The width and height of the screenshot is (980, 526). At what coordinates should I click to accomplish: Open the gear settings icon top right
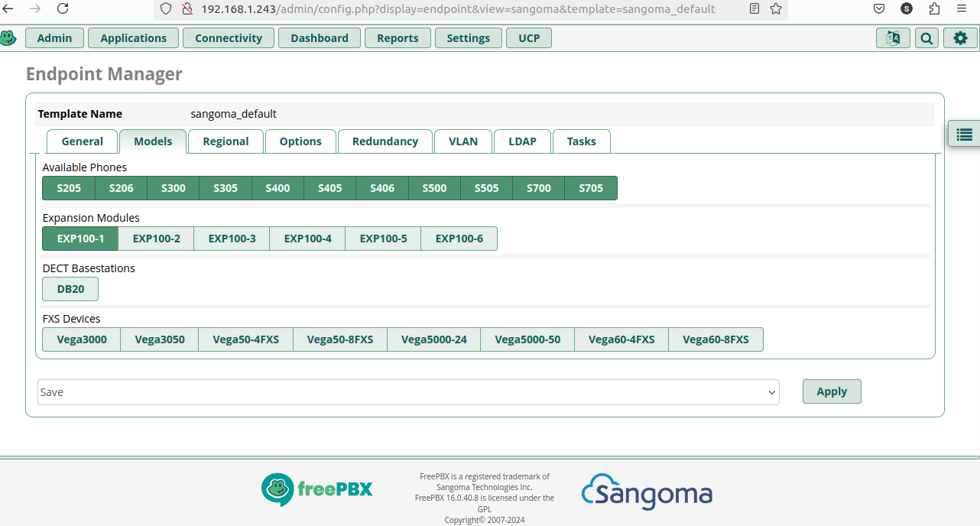(960, 37)
